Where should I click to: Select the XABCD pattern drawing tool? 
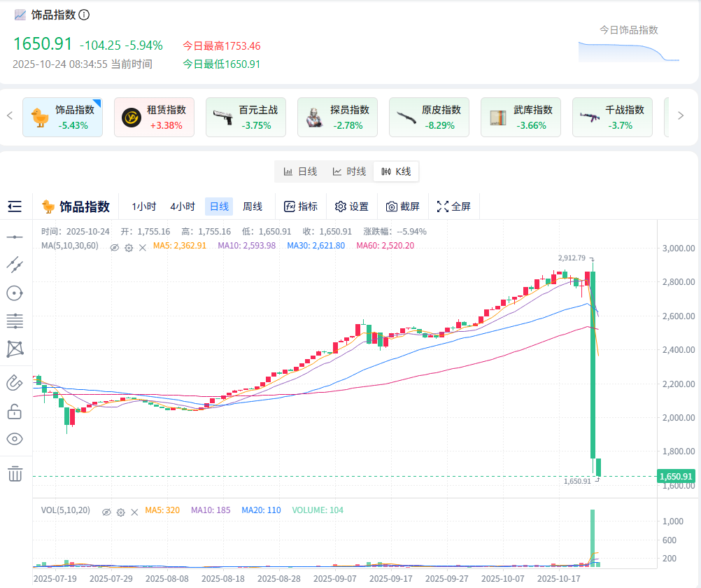pos(15,349)
